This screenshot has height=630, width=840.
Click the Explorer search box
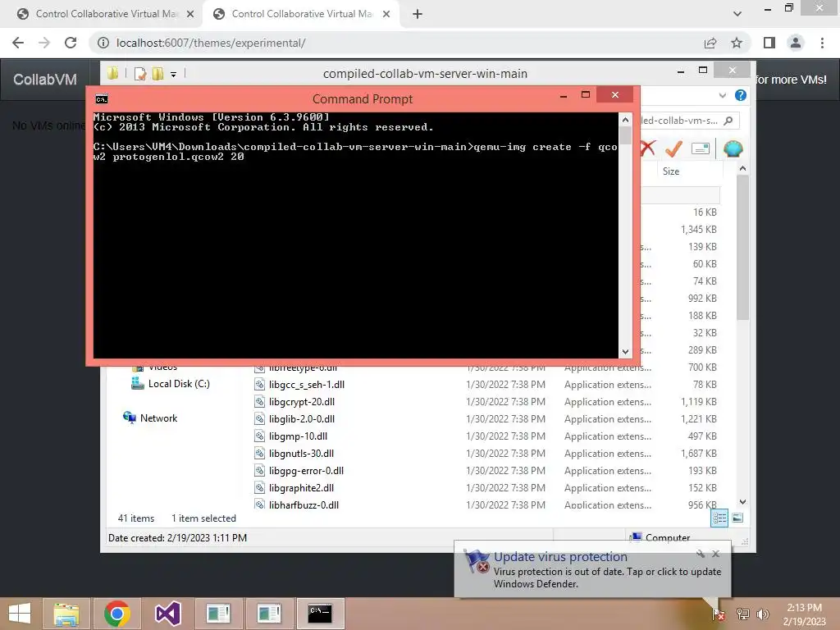[689, 121]
